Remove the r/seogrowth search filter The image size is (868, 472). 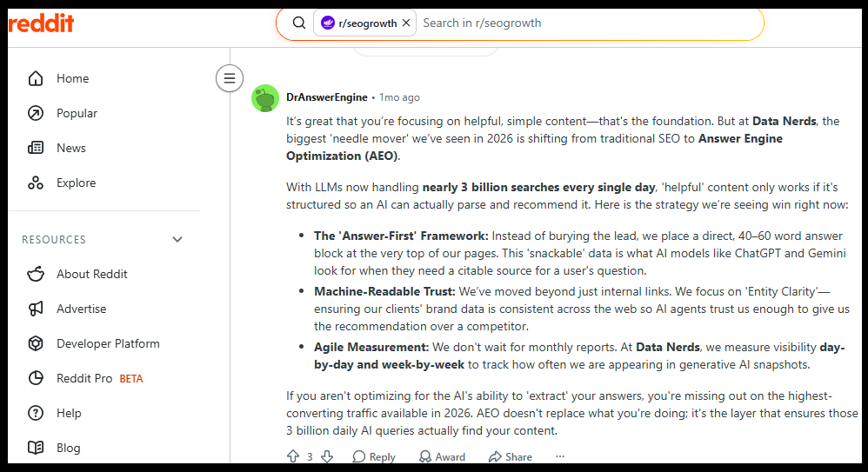coord(406,23)
